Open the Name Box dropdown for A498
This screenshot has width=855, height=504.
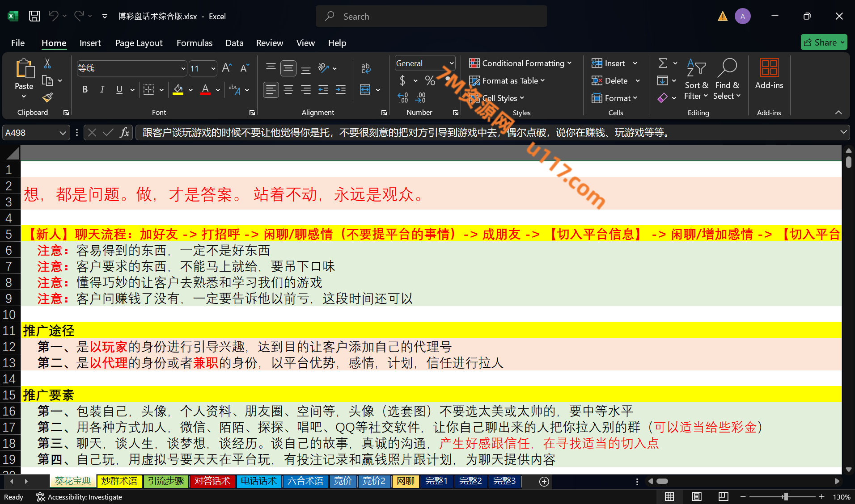[63, 133]
